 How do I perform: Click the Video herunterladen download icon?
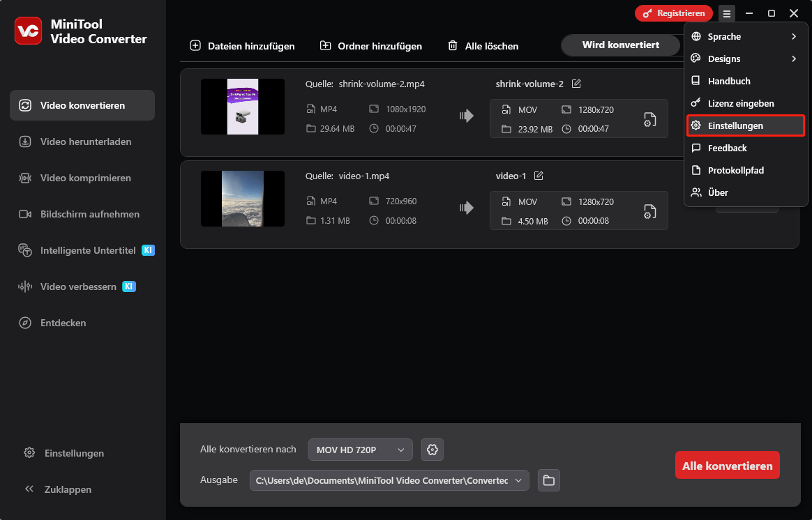click(25, 142)
